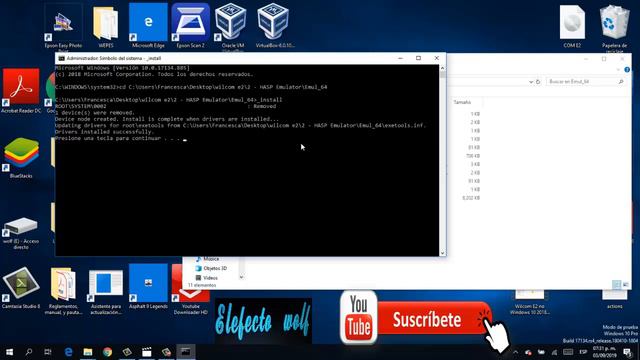Launch BlueStacks from the desktop shortcut
This screenshot has height=360, width=640.
pyautogui.click(x=21, y=158)
